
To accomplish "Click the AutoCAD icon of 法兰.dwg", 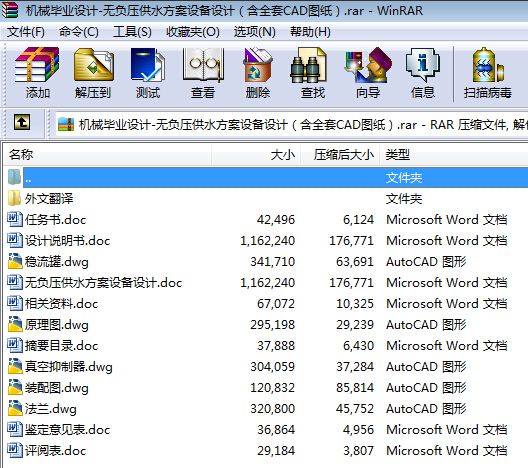I will pyautogui.click(x=14, y=408).
